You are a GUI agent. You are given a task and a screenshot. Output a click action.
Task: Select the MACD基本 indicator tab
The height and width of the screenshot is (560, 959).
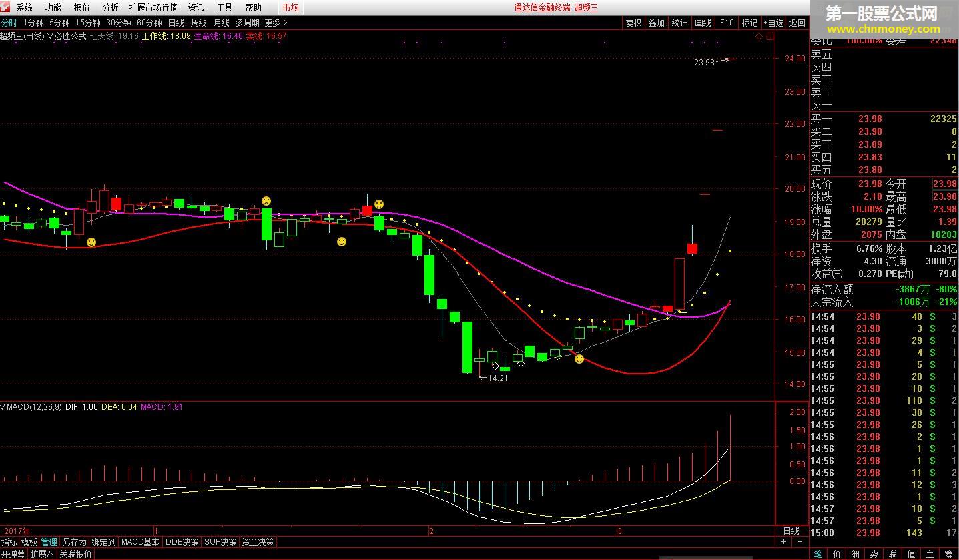(141, 542)
